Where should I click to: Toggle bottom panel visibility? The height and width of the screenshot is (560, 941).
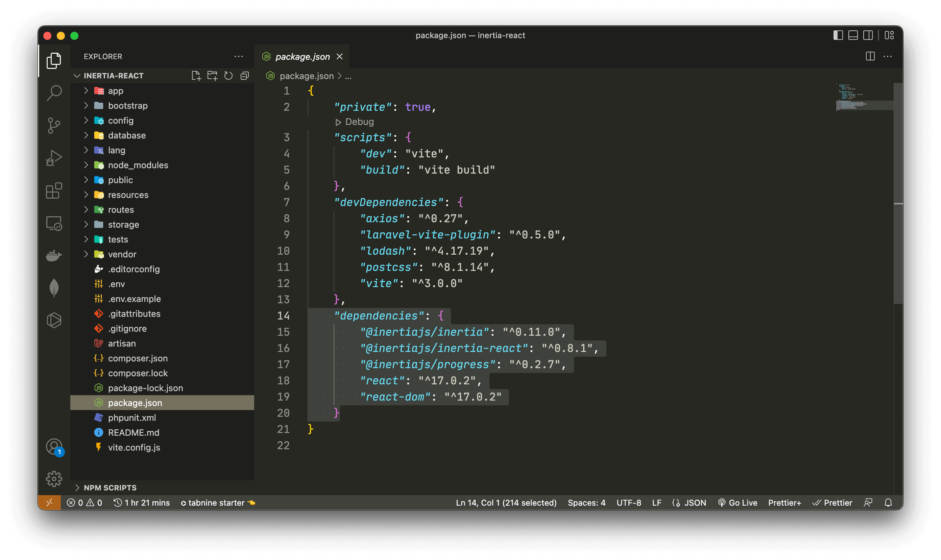[x=853, y=35]
